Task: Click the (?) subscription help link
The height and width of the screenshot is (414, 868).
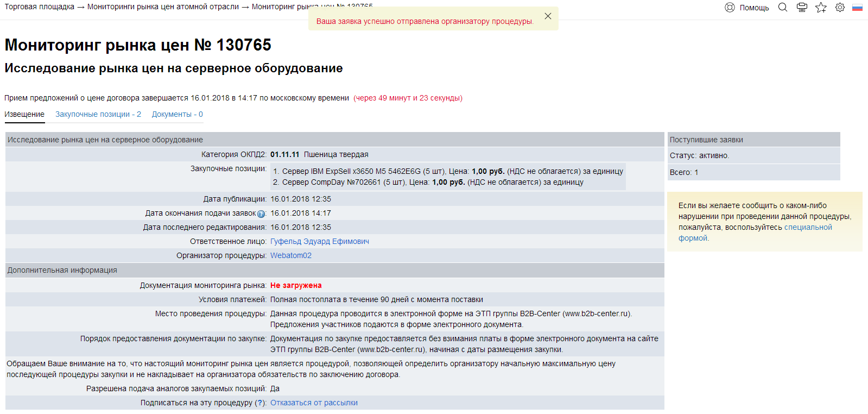Action: click(261, 403)
